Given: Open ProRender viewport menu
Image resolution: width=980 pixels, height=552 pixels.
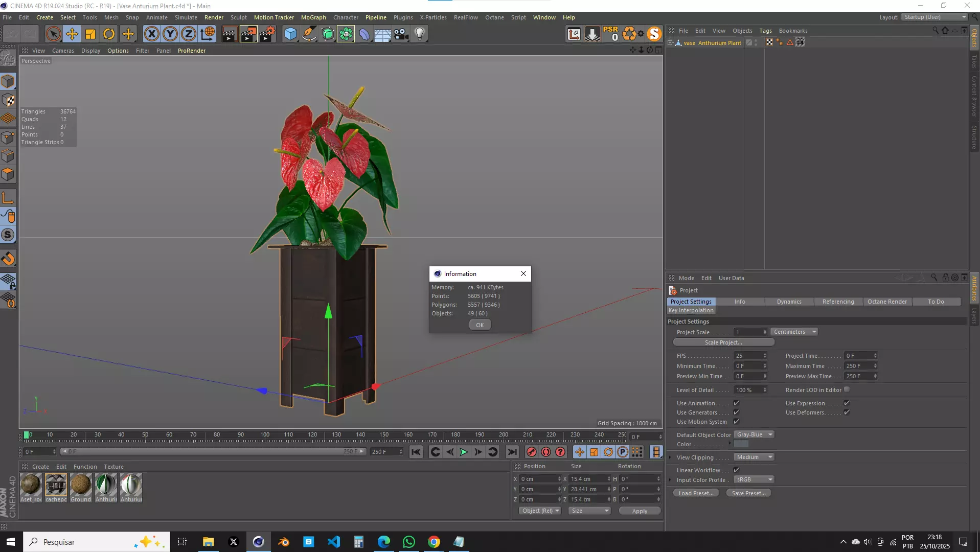Looking at the screenshot, I should pyautogui.click(x=192, y=51).
